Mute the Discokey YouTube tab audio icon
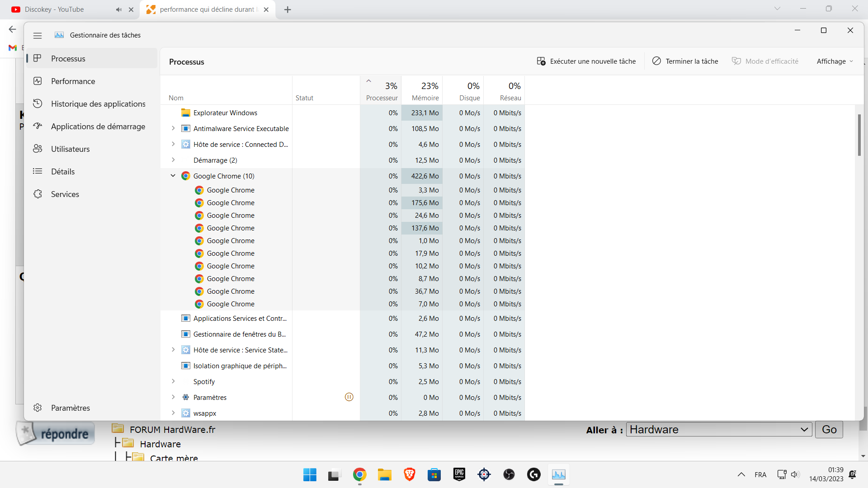Image resolution: width=868 pixels, height=488 pixels. point(118,9)
